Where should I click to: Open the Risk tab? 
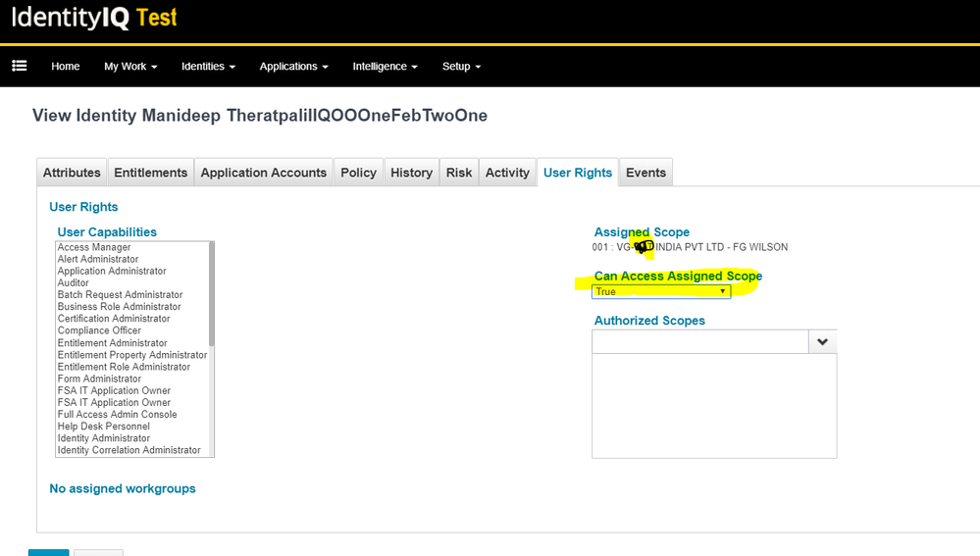pyautogui.click(x=459, y=173)
